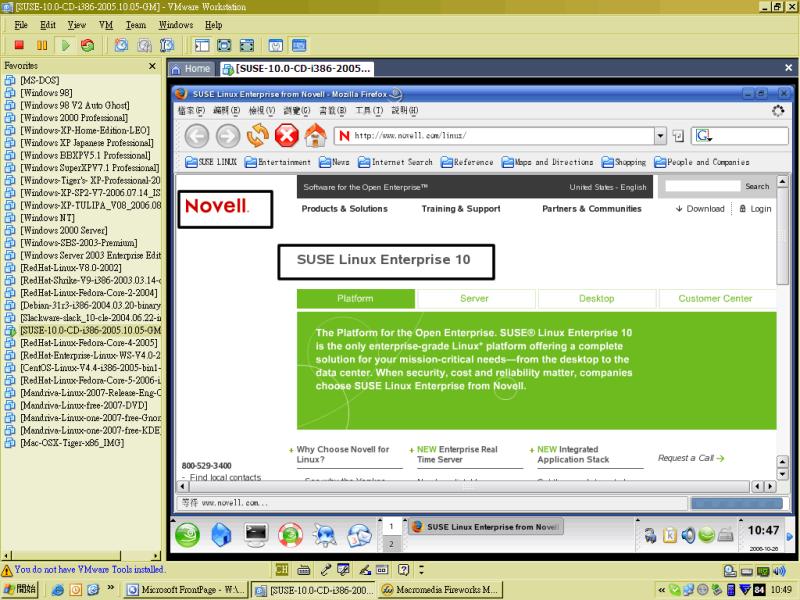The image size is (800, 600).
Task: Click the Training & Support link
Action: (x=461, y=209)
